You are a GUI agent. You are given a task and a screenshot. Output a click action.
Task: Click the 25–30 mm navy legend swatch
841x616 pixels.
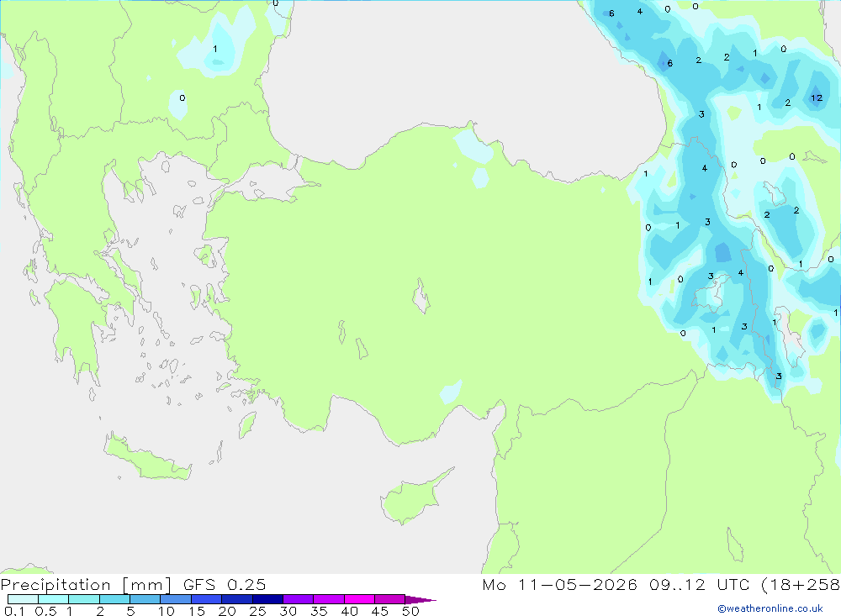(x=267, y=599)
